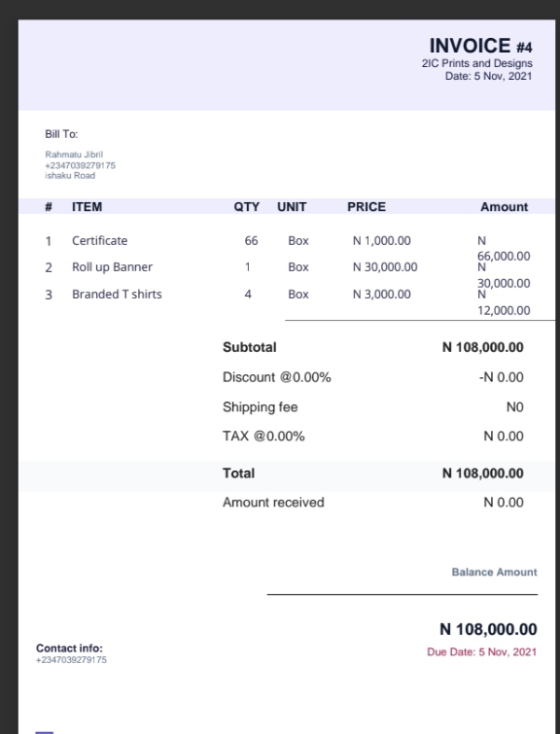The image size is (560, 734).
Task: Click the N 30,000.00 unit price
Action: (385, 266)
